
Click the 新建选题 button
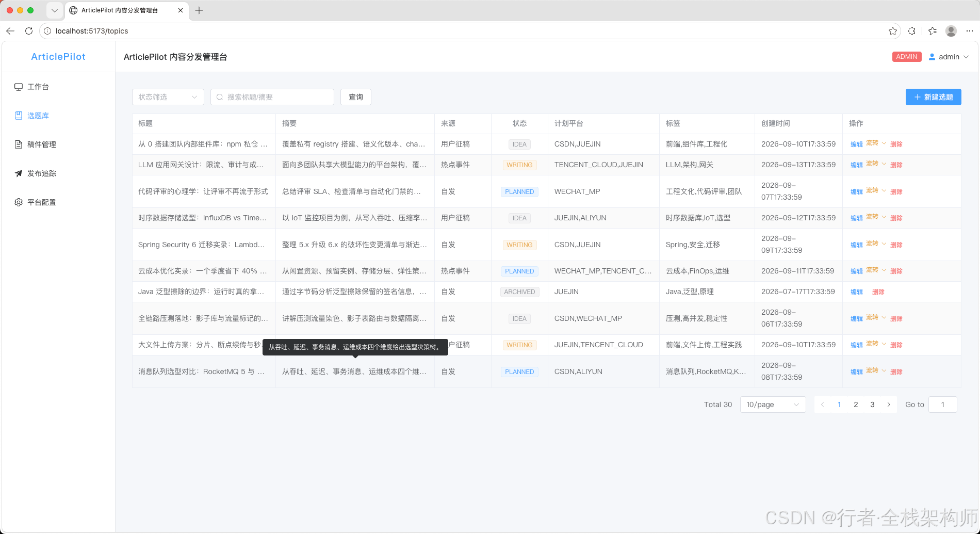point(934,97)
